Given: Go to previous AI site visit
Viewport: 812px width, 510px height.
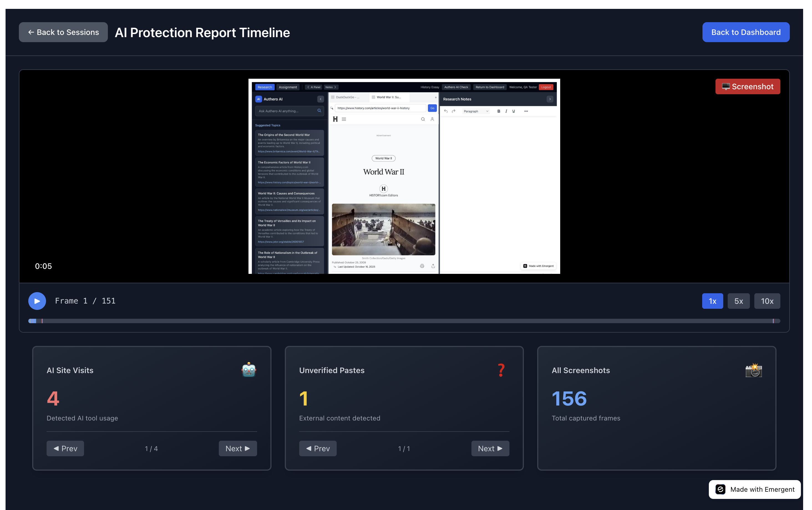Looking at the screenshot, I should (65, 448).
